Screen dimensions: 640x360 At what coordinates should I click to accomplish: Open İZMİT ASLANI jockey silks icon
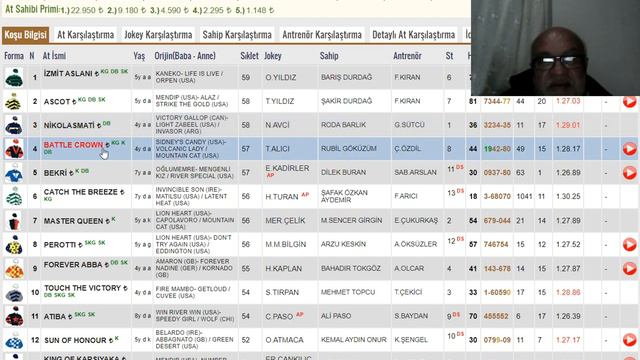[x=14, y=78]
